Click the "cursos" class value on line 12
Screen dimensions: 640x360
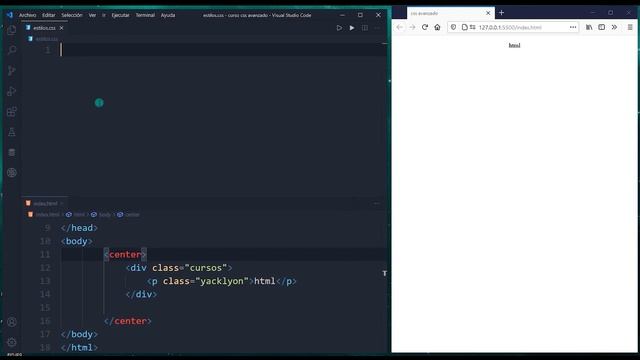[206, 268]
